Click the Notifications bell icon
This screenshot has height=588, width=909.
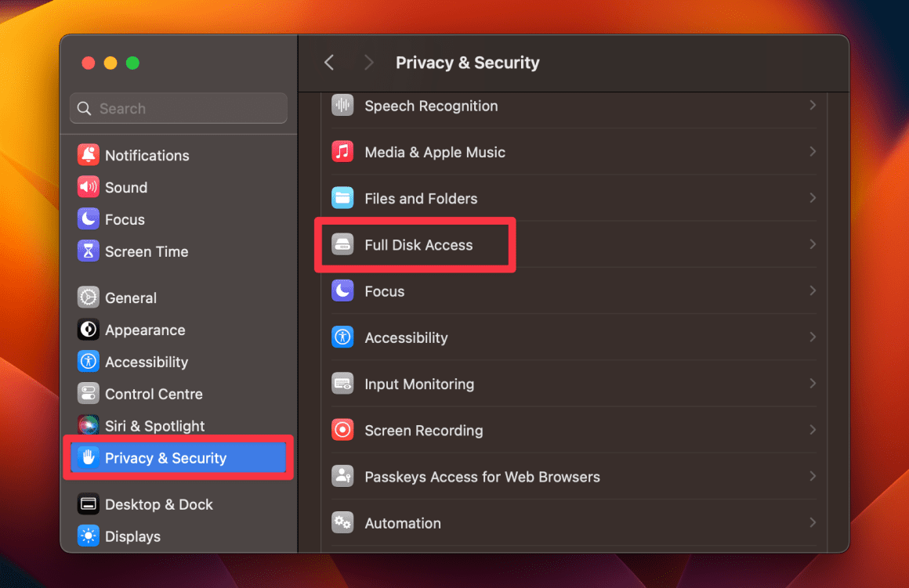tap(89, 155)
